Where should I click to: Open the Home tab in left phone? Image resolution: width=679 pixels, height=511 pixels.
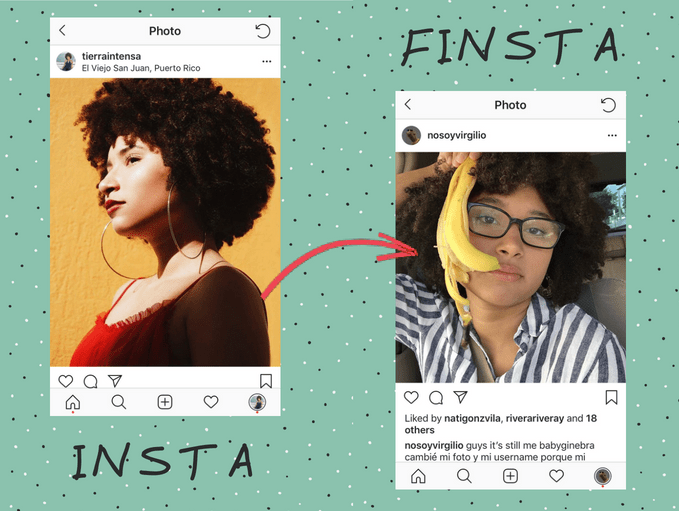click(73, 402)
